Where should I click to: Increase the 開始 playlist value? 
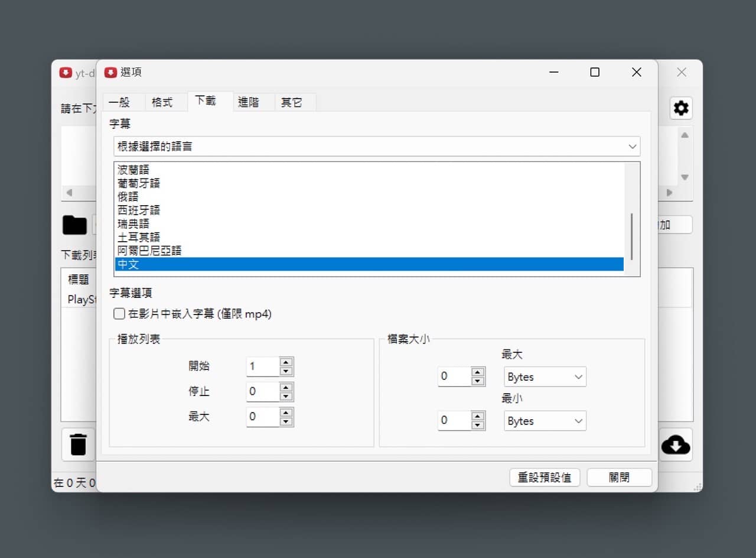pyautogui.click(x=286, y=362)
